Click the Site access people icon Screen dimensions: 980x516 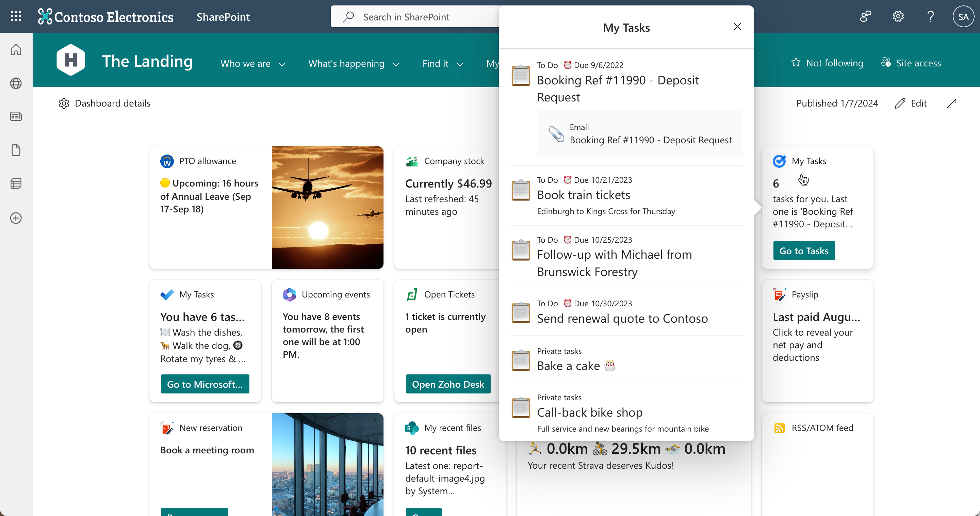coord(886,62)
